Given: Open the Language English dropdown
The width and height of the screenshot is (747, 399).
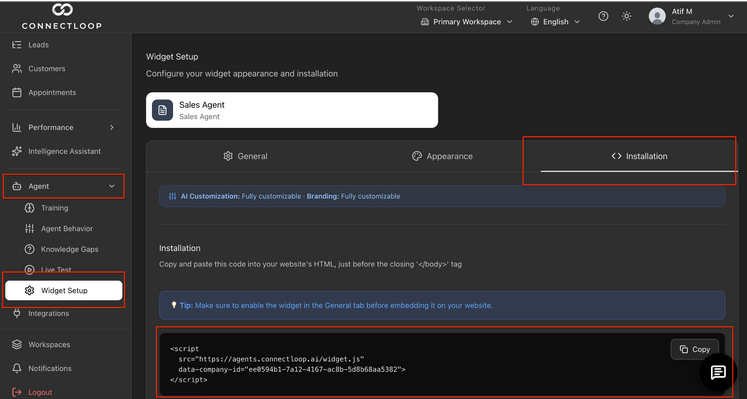Looking at the screenshot, I should pyautogui.click(x=555, y=22).
